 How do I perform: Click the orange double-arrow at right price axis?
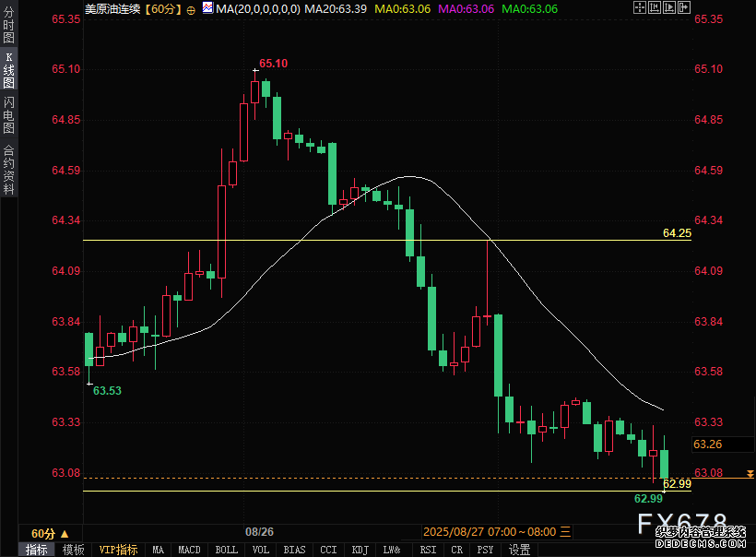(750, 474)
